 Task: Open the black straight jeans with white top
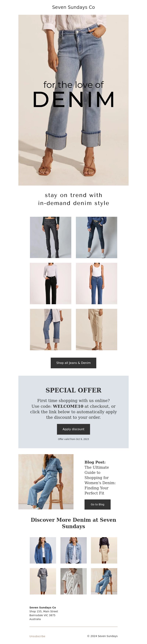50,283
